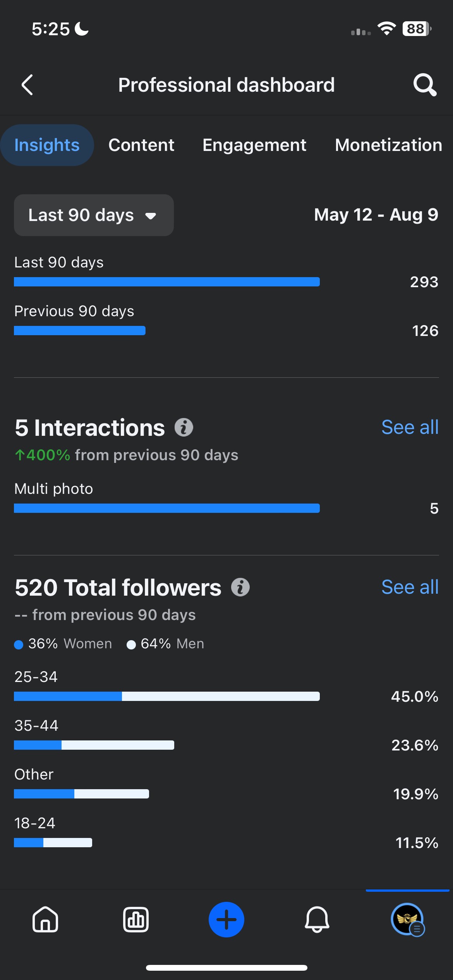Go back using the left chevron arrow
The width and height of the screenshot is (453, 980).
point(27,85)
